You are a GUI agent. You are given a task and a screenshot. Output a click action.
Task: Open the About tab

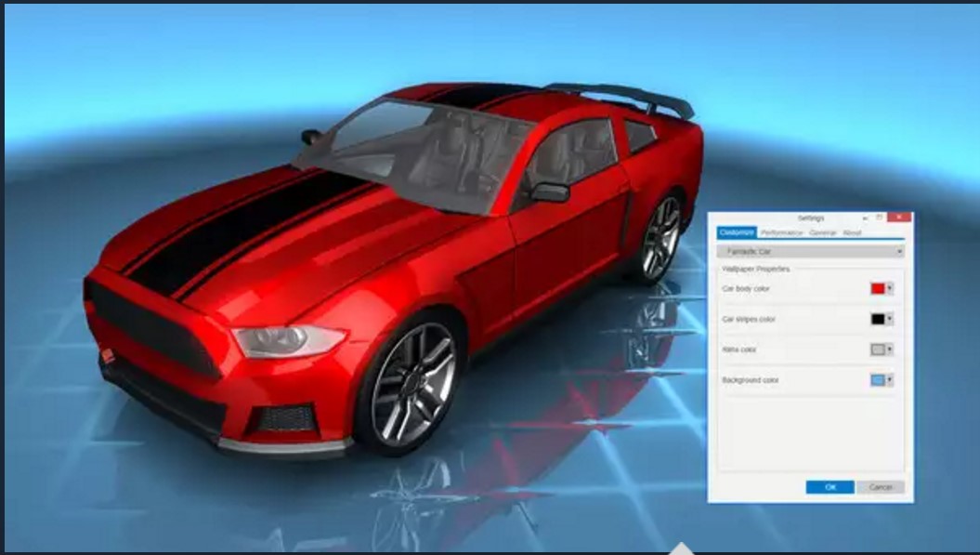click(x=852, y=232)
